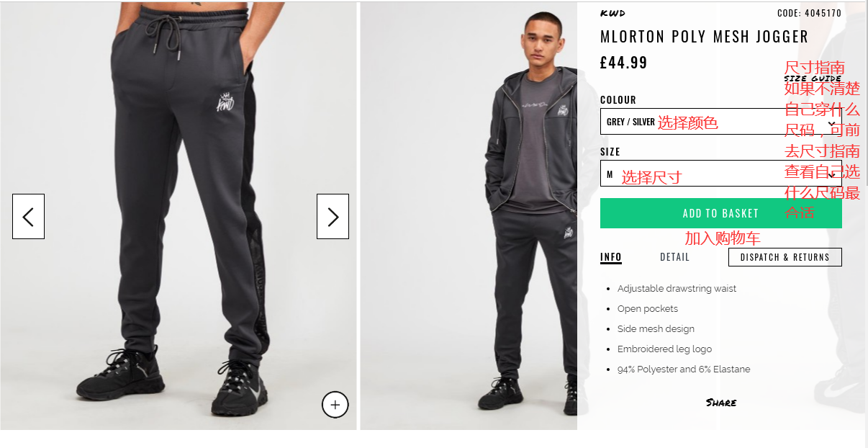
Task: Click the Adjustable drawstring waist bullet
Action: click(677, 289)
